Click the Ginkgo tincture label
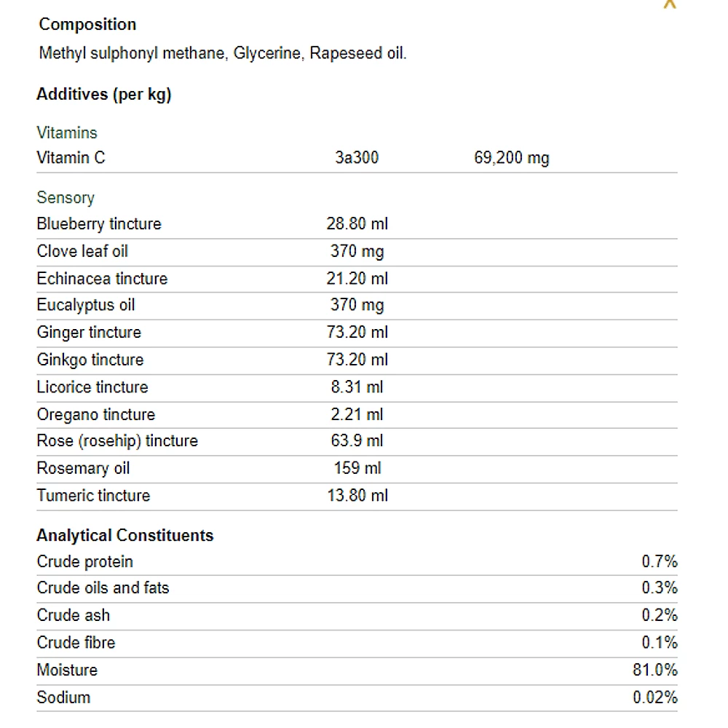This screenshot has height=728, width=728. (90, 360)
